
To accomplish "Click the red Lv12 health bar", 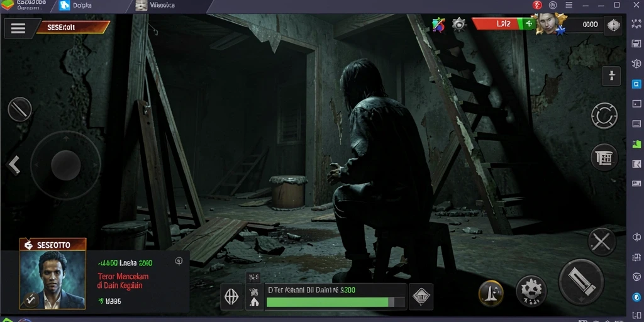I will 496,25.
